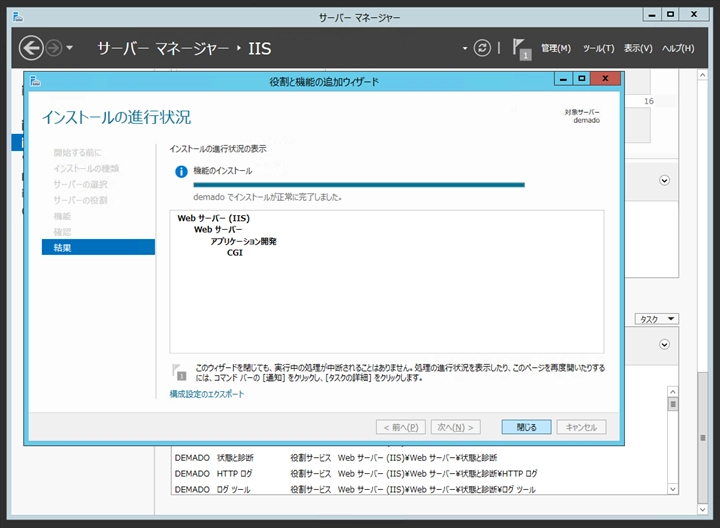Click the wizard title bar icon
This screenshot has height=528, width=720.
coord(35,81)
